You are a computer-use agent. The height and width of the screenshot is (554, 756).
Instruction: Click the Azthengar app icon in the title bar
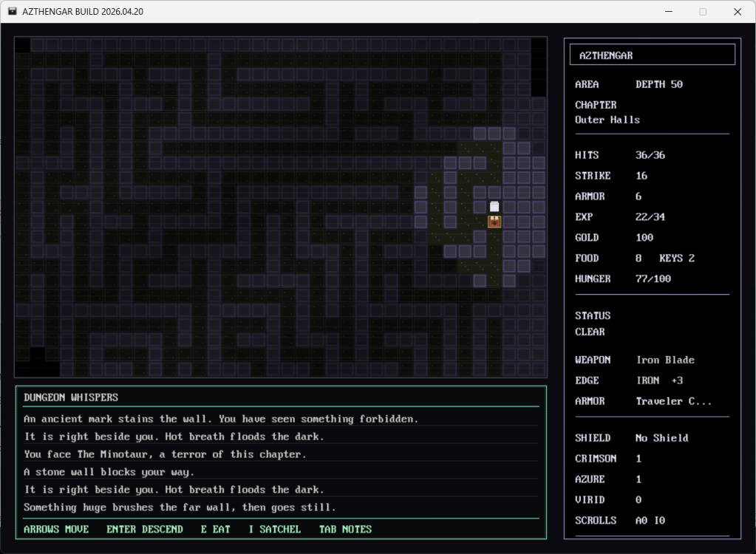[13, 12]
